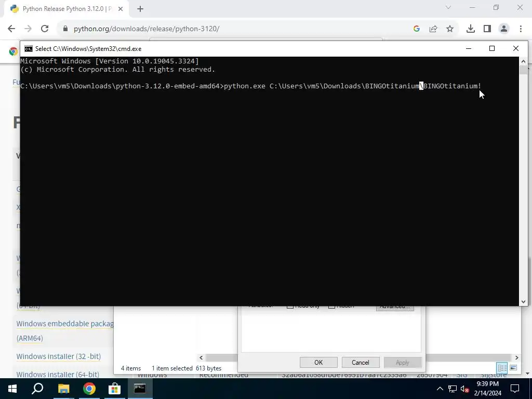Open Microsoft Store from taskbar
The height and width of the screenshot is (399, 532).
click(x=115, y=389)
